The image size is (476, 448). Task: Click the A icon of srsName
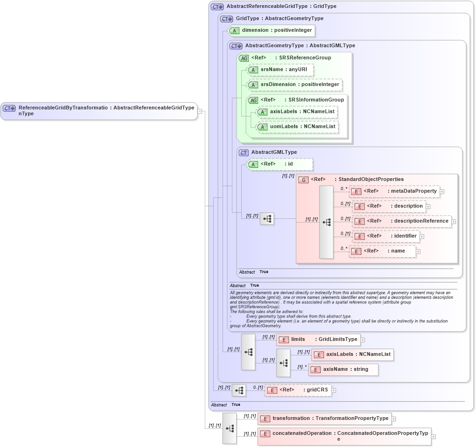click(x=253, y=70)
